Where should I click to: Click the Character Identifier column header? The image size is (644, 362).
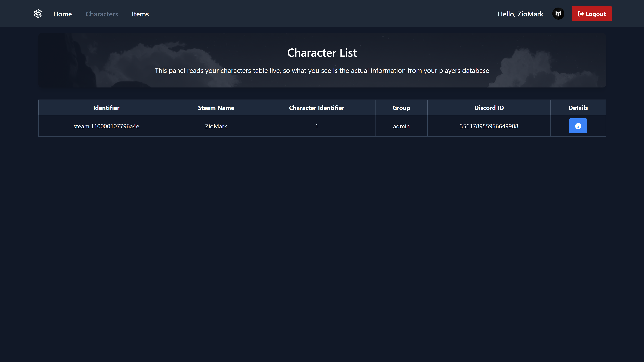click(316, 108)
